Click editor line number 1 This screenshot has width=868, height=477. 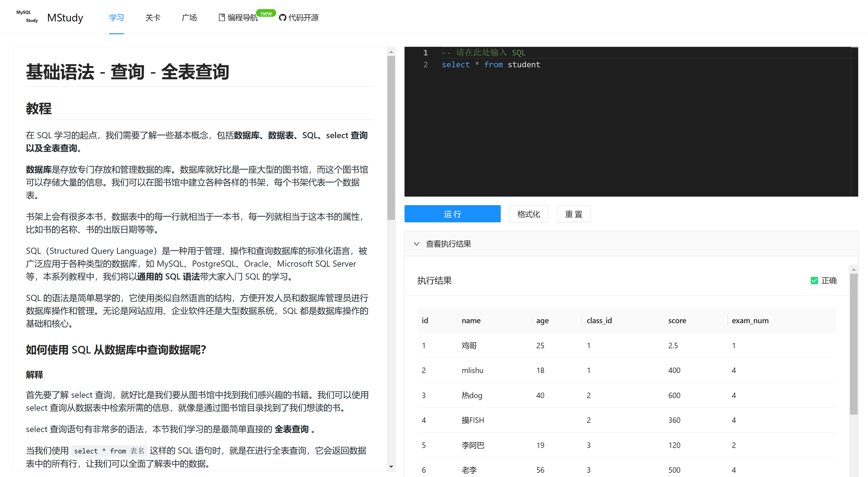coord(425,53)
